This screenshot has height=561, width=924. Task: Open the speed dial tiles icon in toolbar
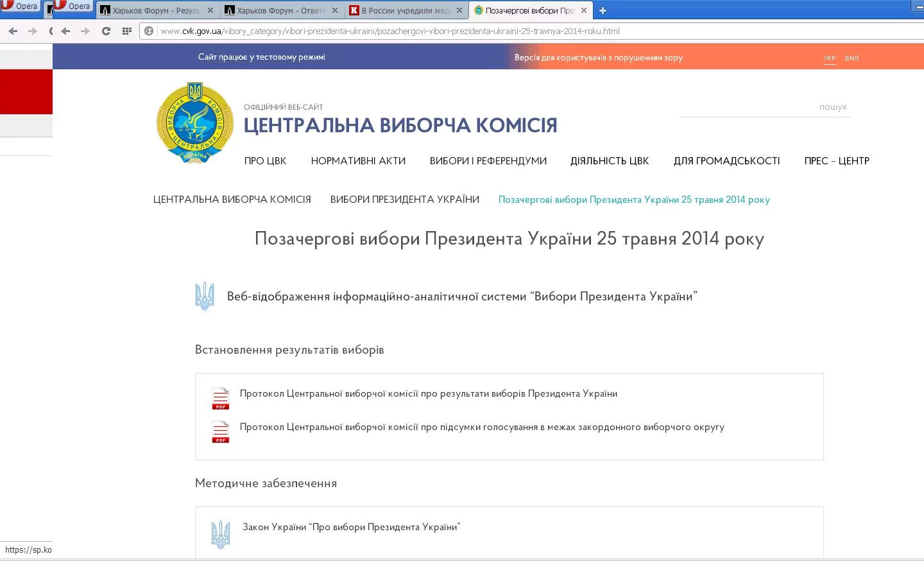click(x=127, y=30)
